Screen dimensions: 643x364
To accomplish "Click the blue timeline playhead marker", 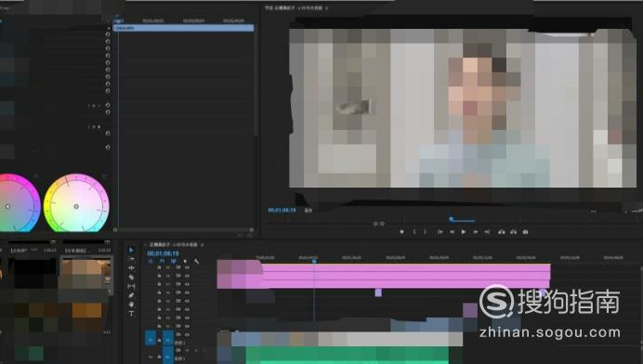I will click(x=314, y=261).
